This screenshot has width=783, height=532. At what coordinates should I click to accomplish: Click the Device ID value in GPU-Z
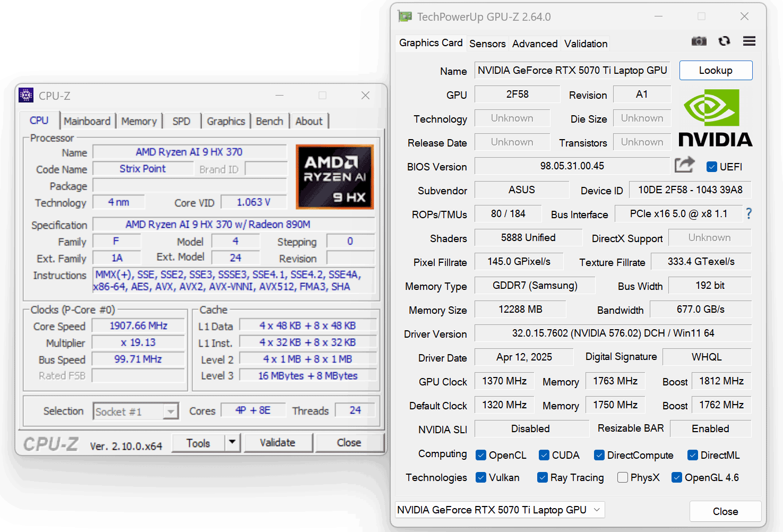coord(690,190)
